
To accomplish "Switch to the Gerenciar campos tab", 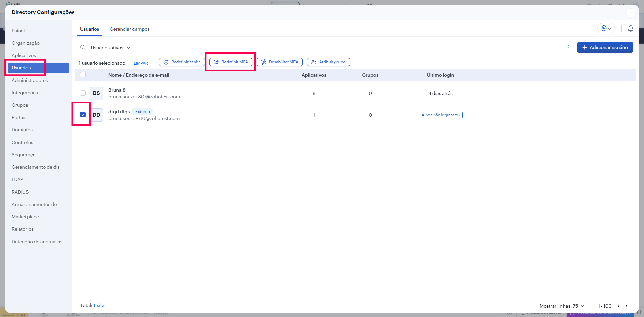I will pos(129,29).
